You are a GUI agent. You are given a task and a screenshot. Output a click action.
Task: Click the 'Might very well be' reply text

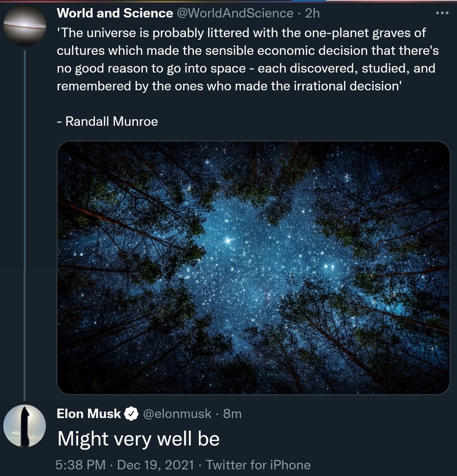[139, 439]
